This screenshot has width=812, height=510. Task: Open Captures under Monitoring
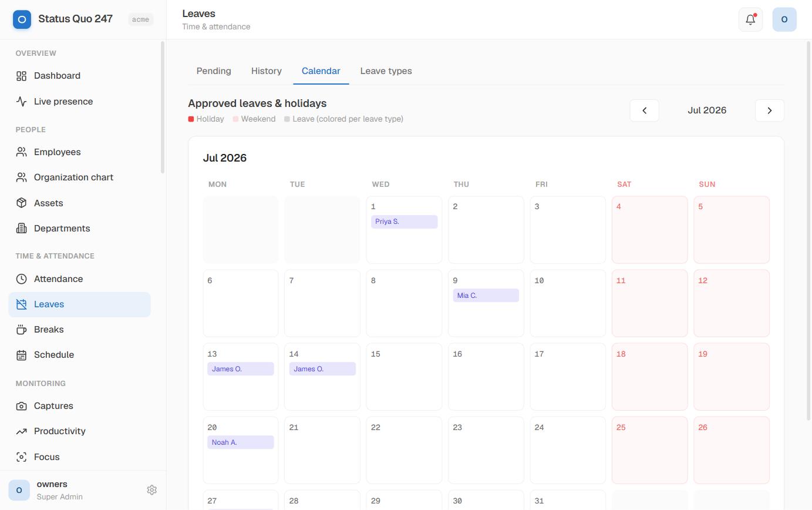[x=80, y=406]
